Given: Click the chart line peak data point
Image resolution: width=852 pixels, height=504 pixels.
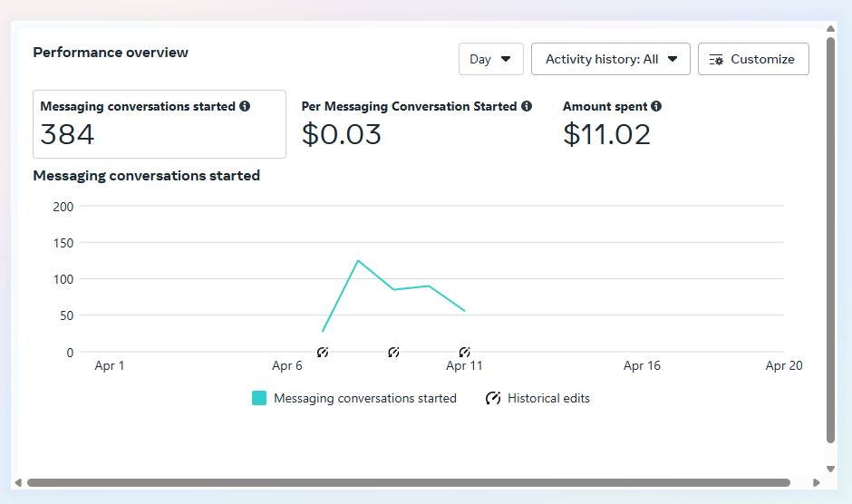Looking at the screenshot, I should 358,261.
